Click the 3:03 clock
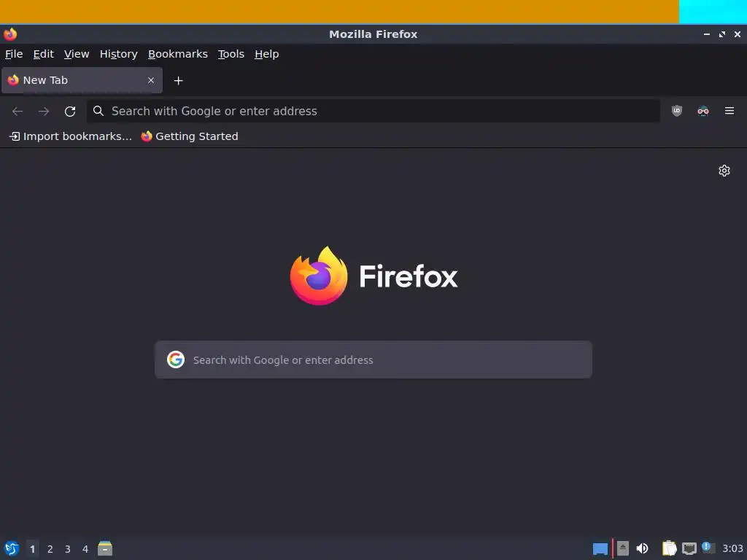The image size is (747, 560). (x=732, y=548)
